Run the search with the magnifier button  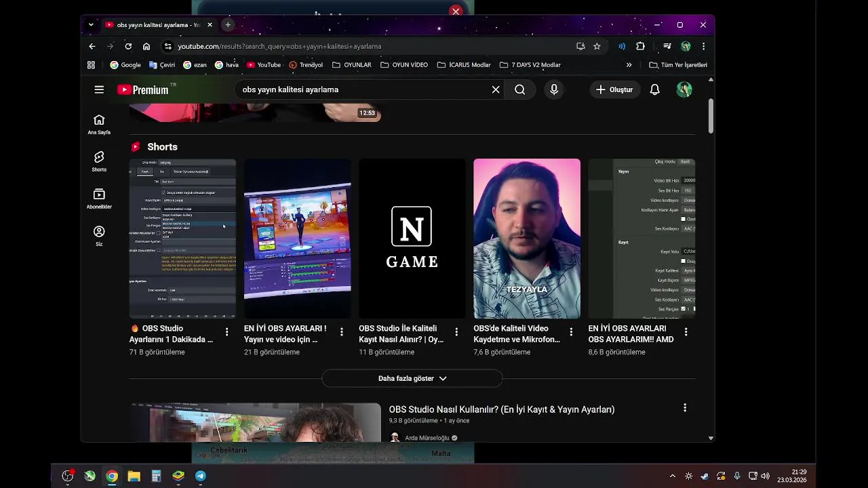pyautogui.click(x=519, y=89)
